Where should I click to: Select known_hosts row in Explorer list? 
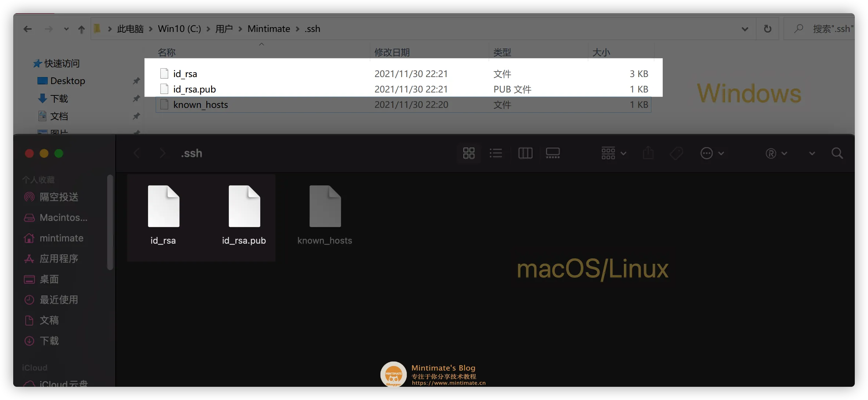coord(404,105)
